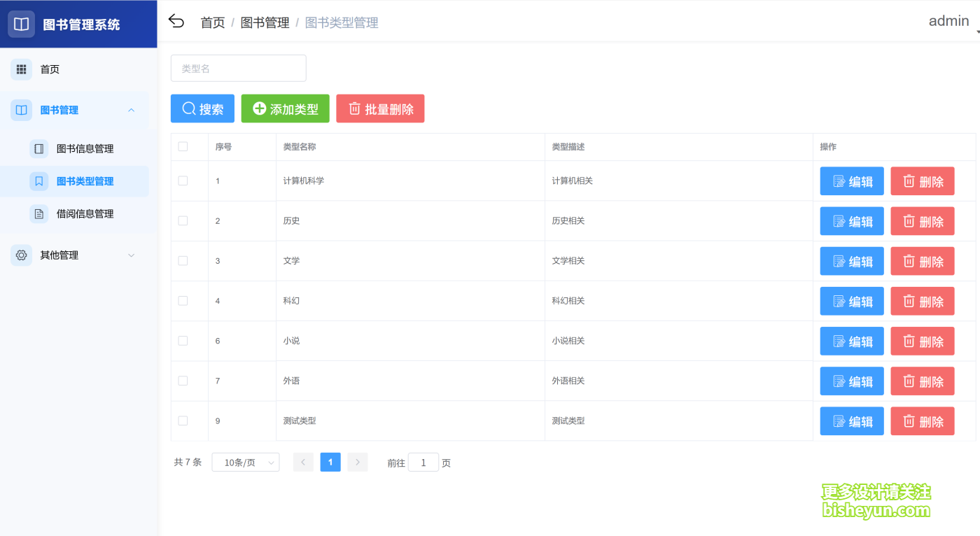Viewport: 980px width, 536px height.
Task: Click the bookmark icon next to 图书类型管理
Action: (38, 181)
